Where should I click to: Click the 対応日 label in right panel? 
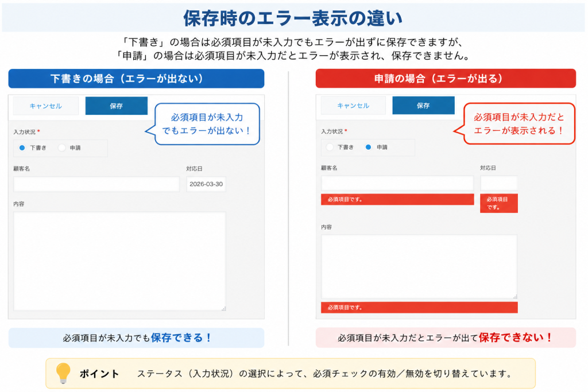488,168
